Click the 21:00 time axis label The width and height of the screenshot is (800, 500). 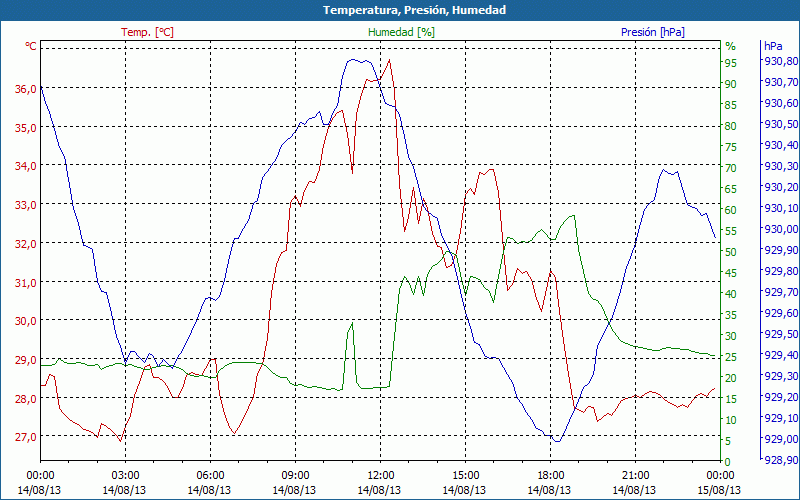(635, 476)
